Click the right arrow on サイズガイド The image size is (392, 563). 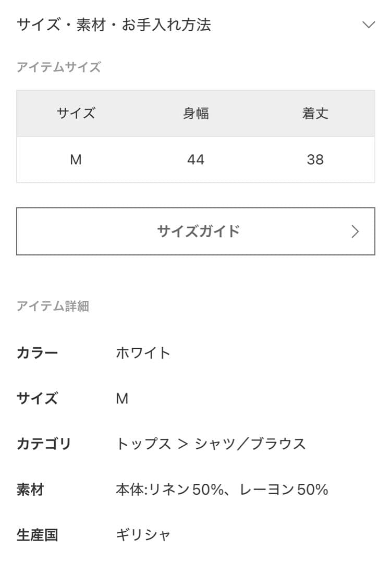pyautogui.click(x=356, y=231)
